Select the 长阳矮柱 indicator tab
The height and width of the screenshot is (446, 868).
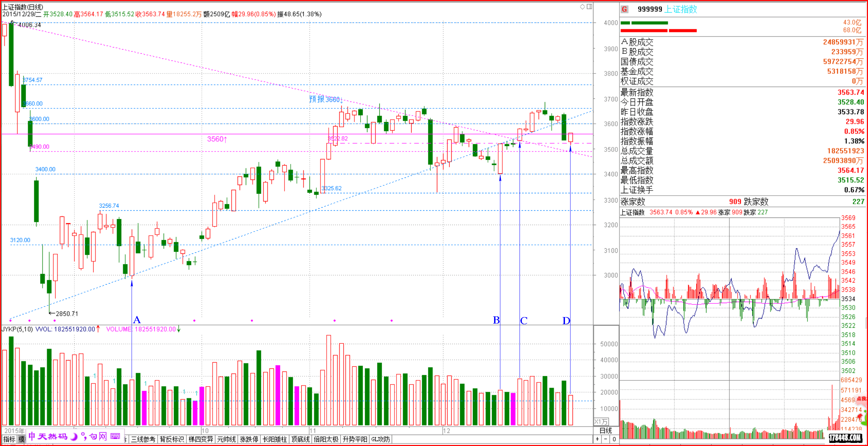[275, 439]
